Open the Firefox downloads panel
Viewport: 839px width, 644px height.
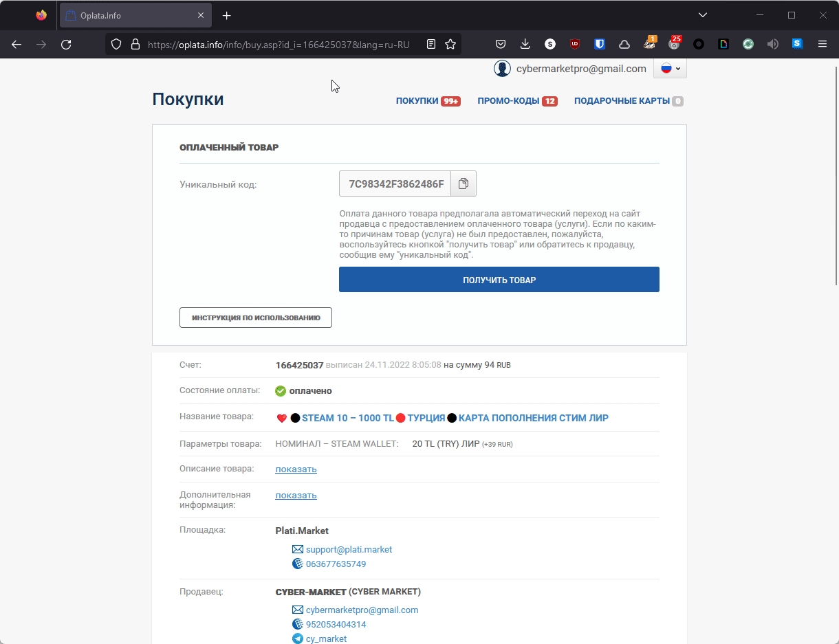coord(525,44)
